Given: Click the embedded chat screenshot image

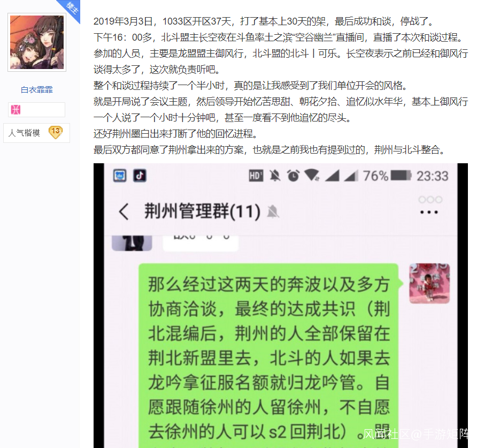Looking at the screenshot, I should (281, 306).
